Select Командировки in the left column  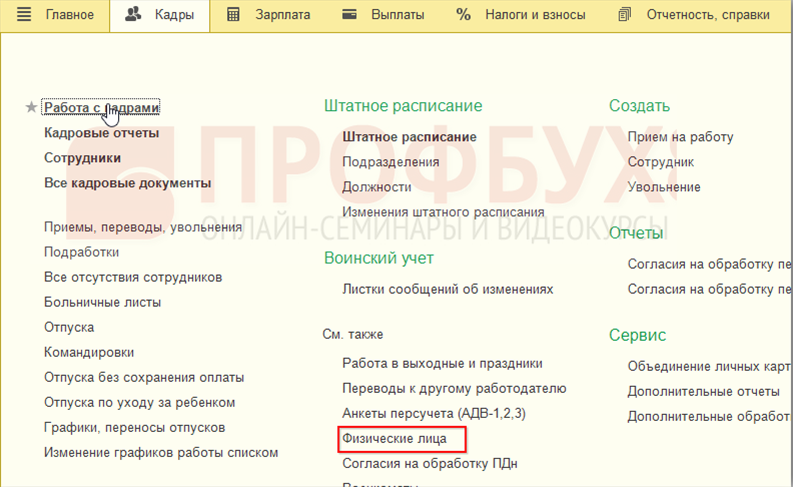[x=89, y=352]
